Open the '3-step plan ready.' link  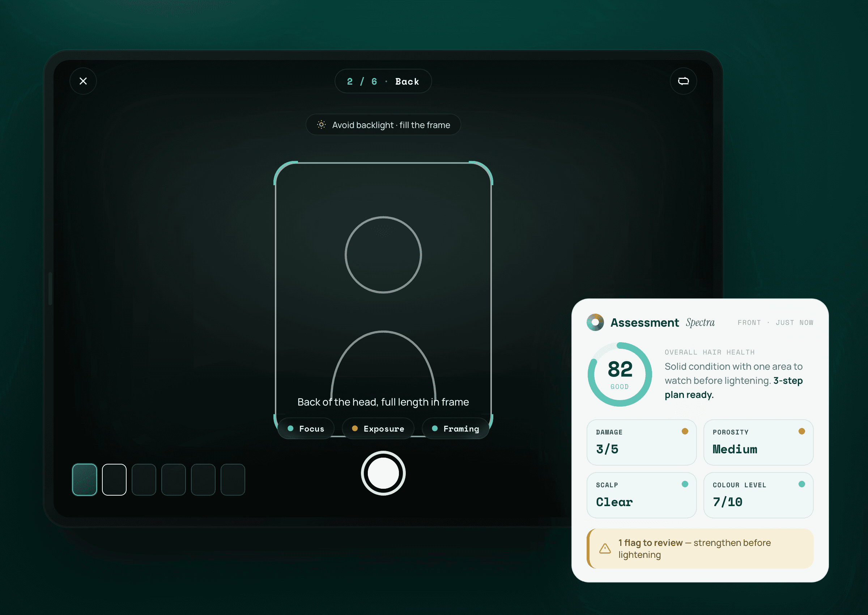733,387
